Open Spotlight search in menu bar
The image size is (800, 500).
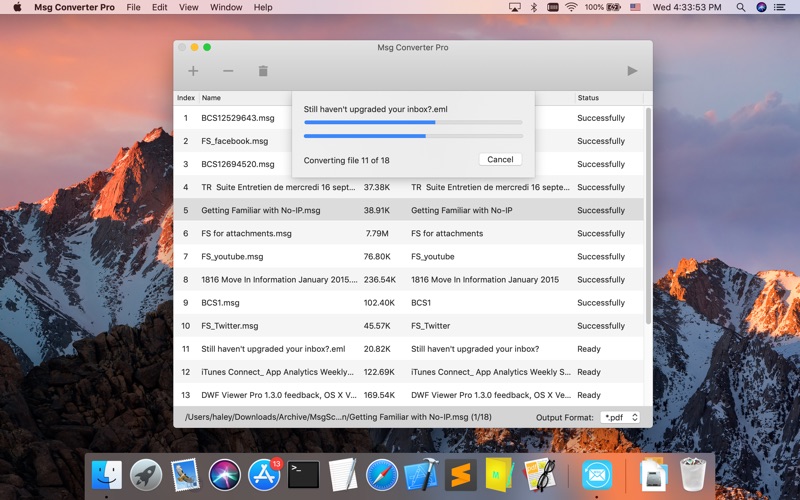(741, 7)
